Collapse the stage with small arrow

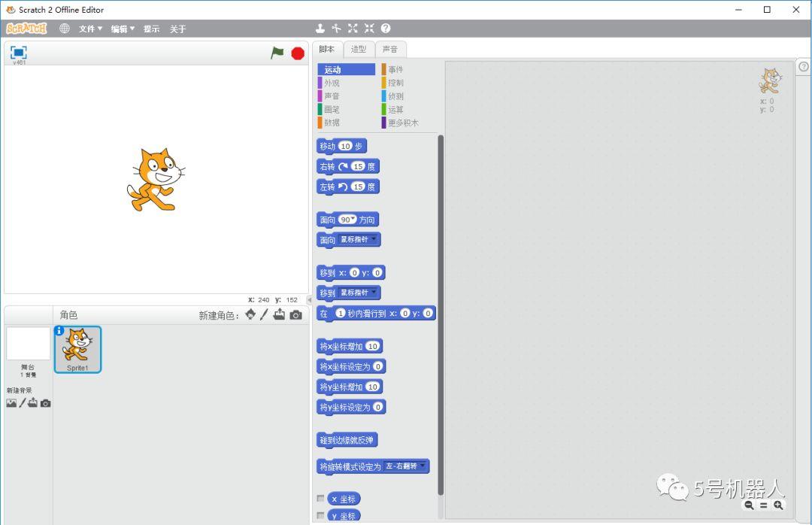pos(309,300)
